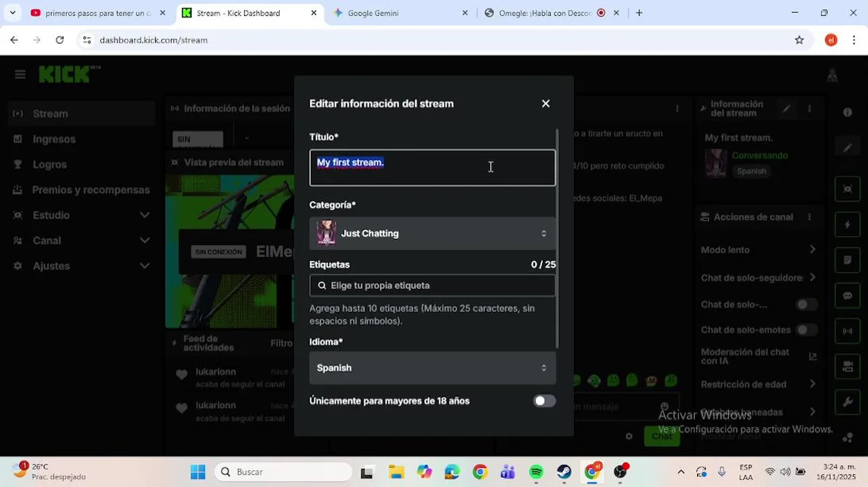Open Ingresos in the sidebar

[x=82, y=139]
